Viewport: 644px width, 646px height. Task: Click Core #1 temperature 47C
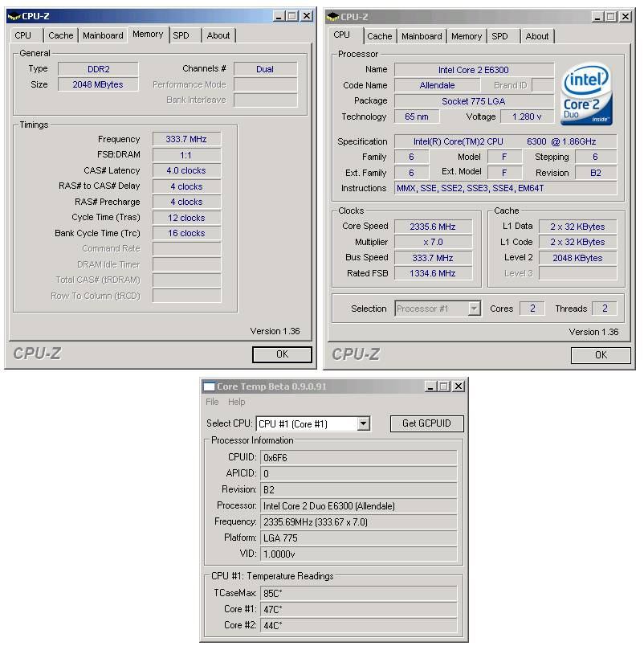click(359, 609)
